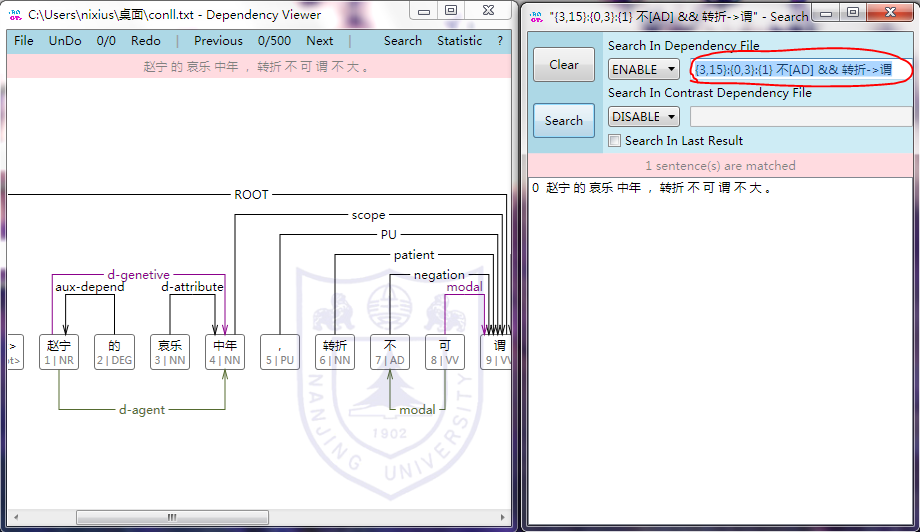
Task: Minimize the Dependency Viewer window
Action: click(424, 12)
